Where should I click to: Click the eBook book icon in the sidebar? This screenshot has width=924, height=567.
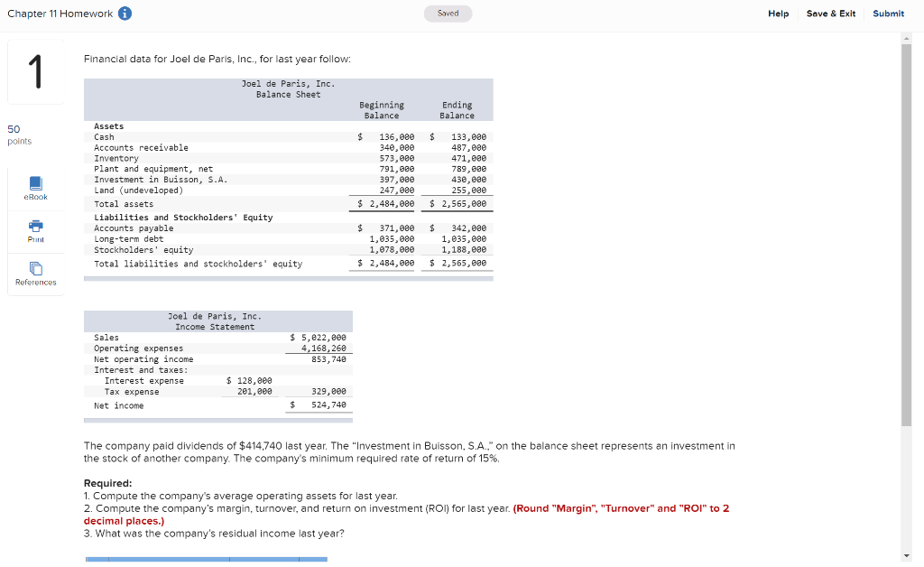tap(34, 182)
